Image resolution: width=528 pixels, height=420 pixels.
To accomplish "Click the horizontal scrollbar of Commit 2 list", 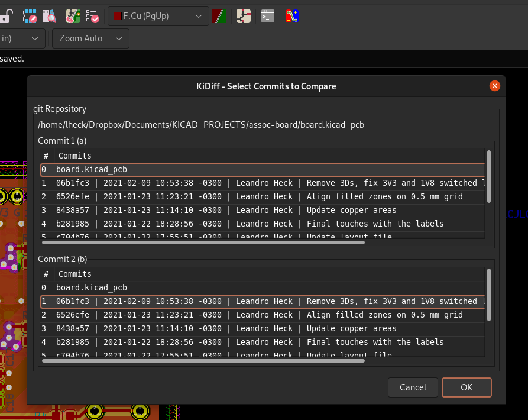I will point(203,361).
